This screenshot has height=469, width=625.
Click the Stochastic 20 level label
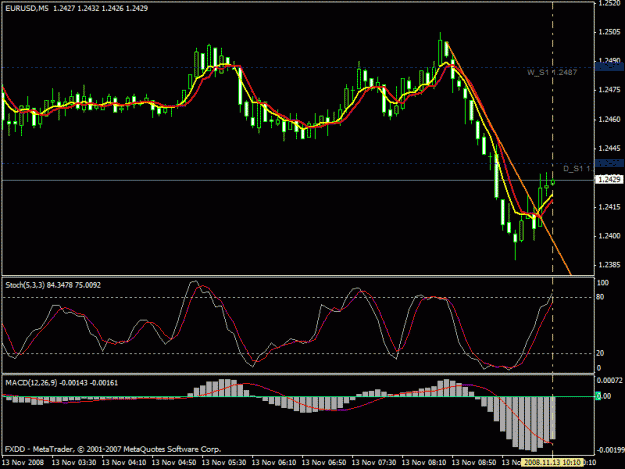pos(600,353)
